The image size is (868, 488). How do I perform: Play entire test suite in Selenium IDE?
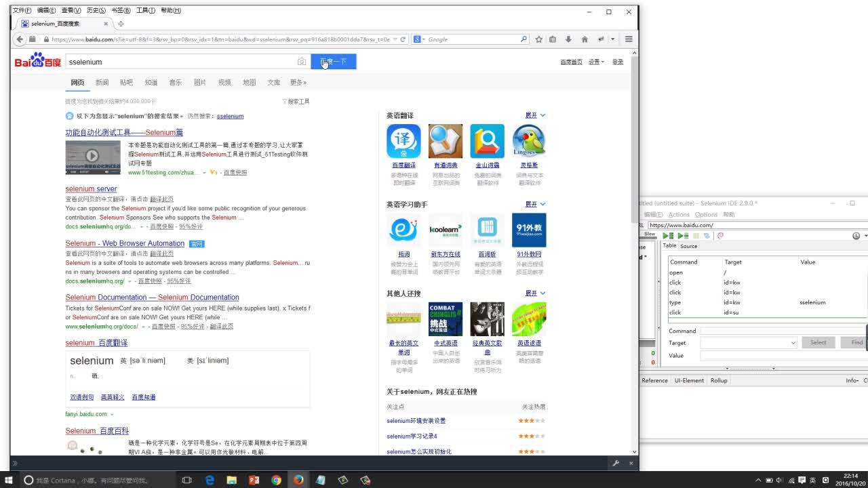click(668, 236)
